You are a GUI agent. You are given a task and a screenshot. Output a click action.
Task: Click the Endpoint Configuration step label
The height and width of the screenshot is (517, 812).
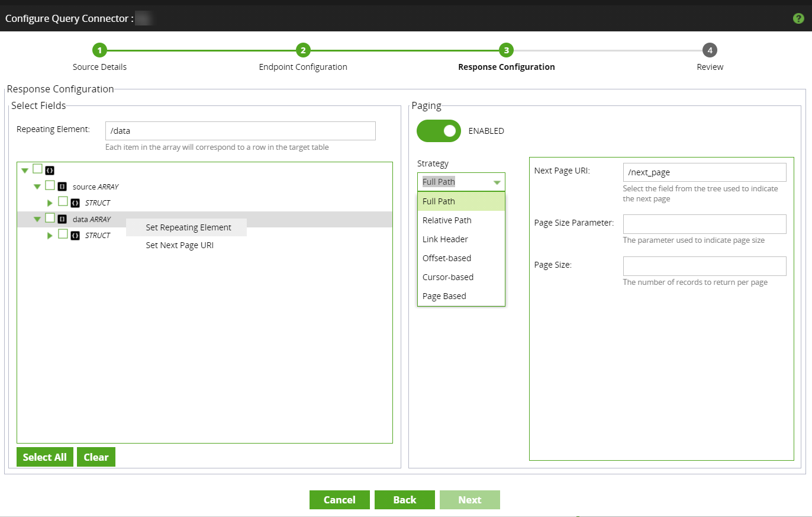click(303, 67)
